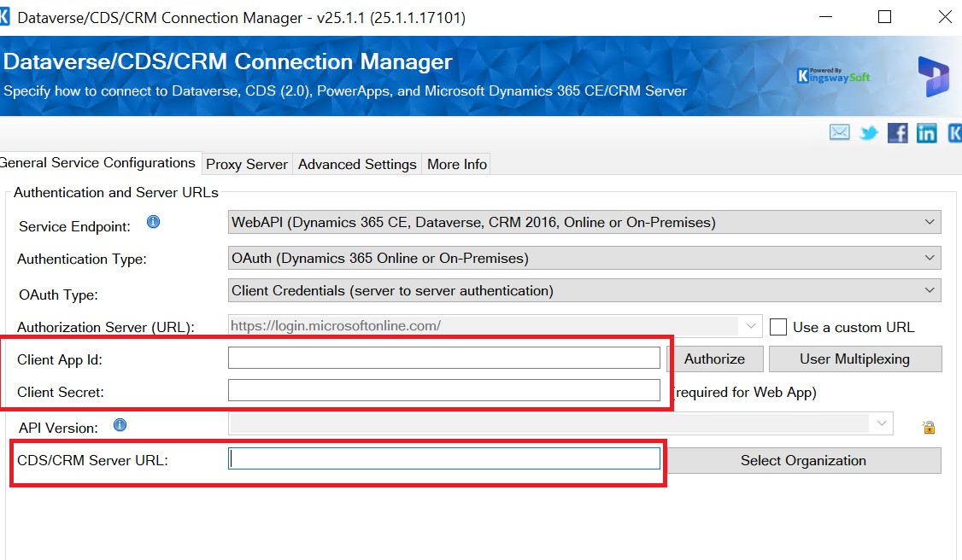Open the OAuth Type dropdown
This screenshot has width=962, height=560.
[584, 290]
